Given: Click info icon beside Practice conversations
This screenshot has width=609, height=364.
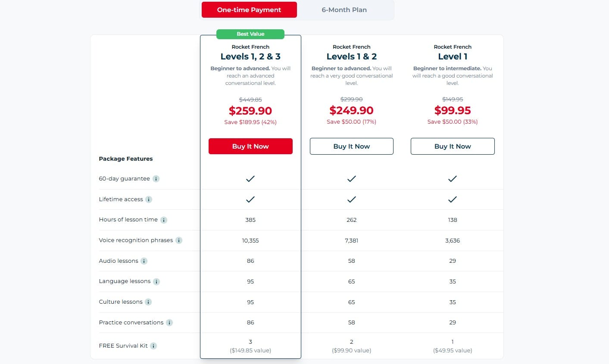Looking at the screenshot, I should click(169, 323).
